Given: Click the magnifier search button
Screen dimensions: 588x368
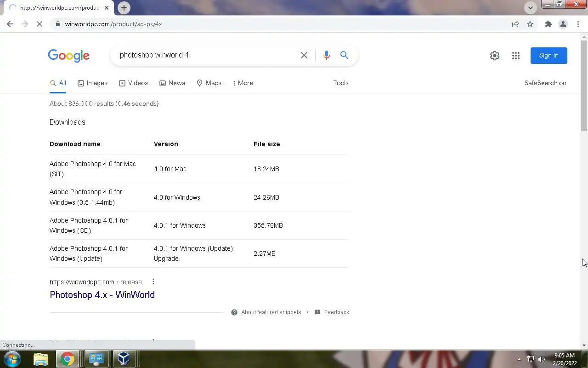Looking at the screenshot, I should (344, 55).
